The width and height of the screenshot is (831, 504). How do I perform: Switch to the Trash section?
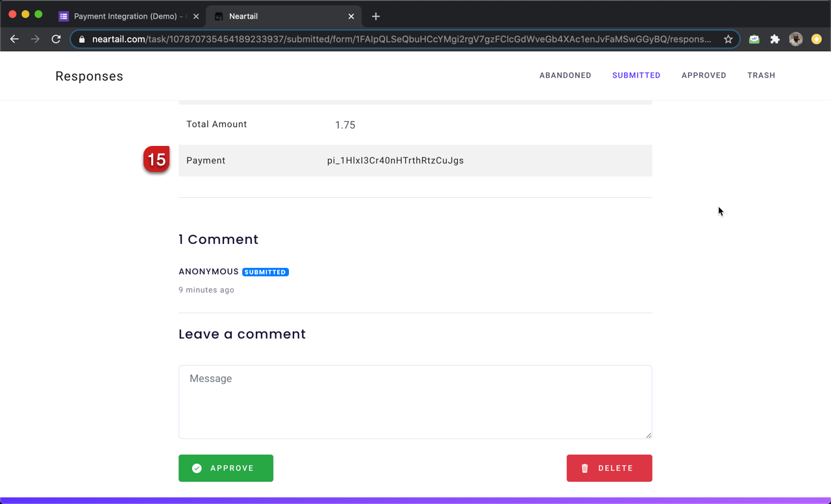761,75
